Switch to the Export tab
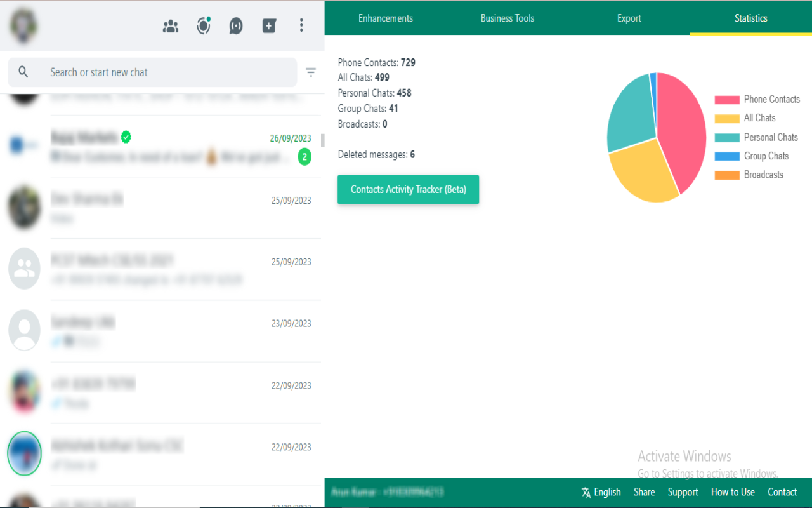The width and height of the screenshot is (812, 508). (x=629, y=18)
